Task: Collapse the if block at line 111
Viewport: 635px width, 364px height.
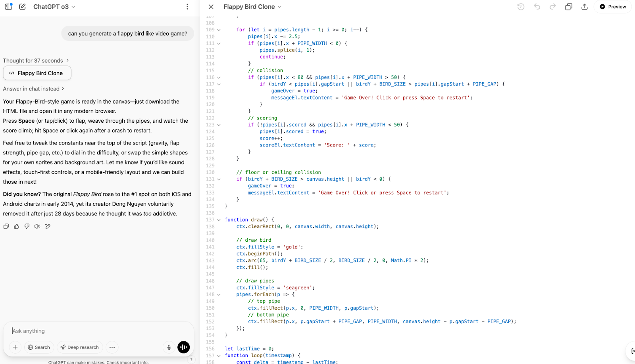Action: tap(219, 43)
